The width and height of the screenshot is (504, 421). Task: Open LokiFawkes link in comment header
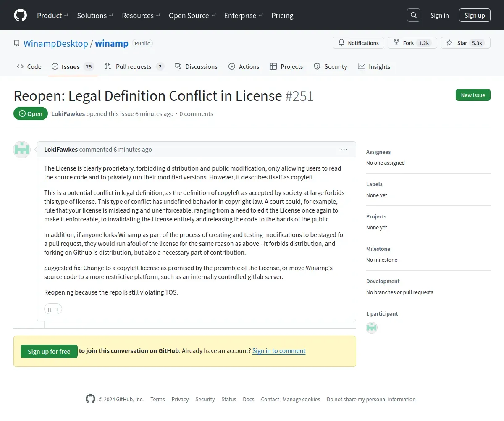[61, 150]
